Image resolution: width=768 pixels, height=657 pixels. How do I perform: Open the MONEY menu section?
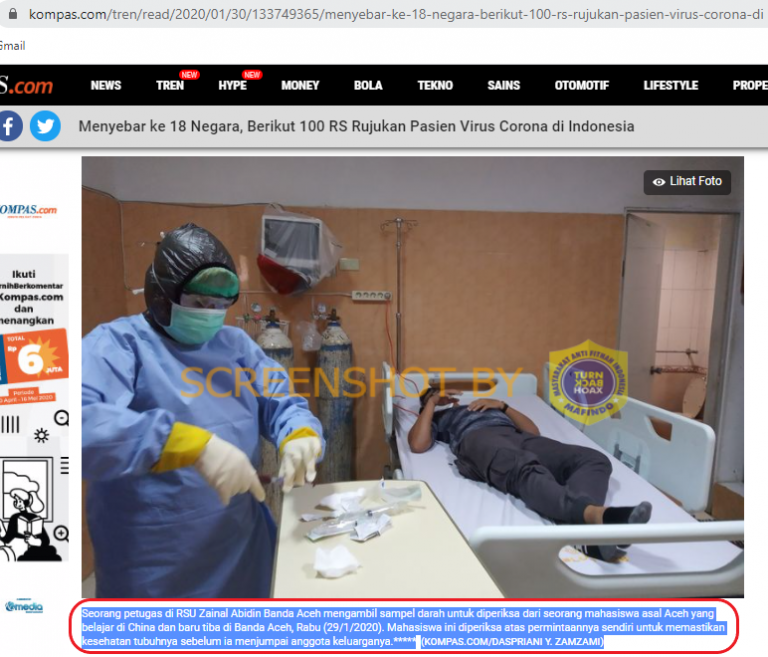[300, 85]
